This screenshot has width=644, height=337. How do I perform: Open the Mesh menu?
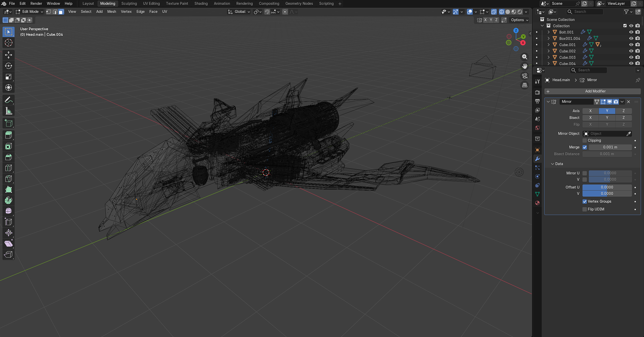click(x=111, y=12)
